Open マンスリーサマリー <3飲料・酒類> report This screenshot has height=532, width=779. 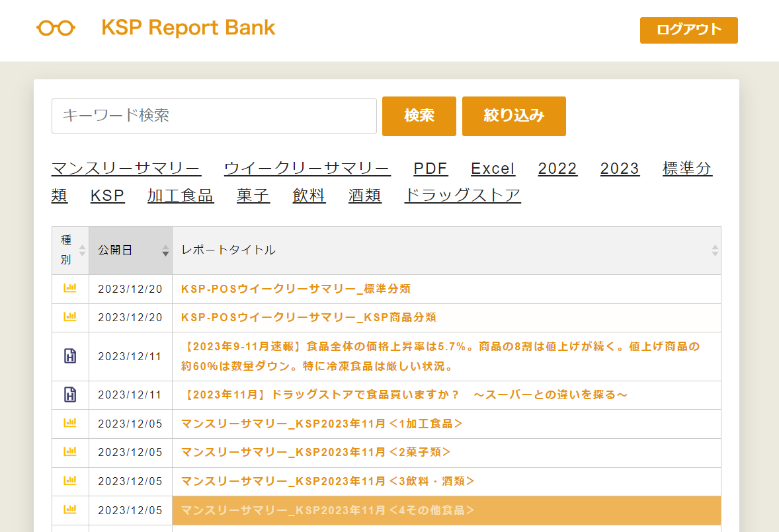click(x=327, y=481)
